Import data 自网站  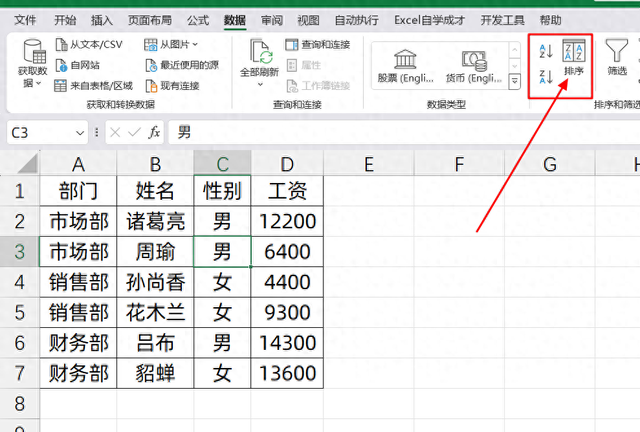click(x=78, y=65)
